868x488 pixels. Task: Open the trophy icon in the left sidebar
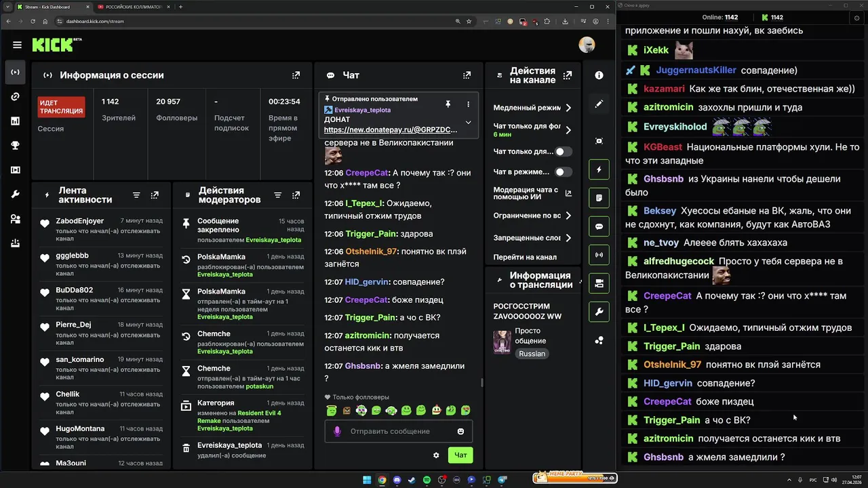(15, 145)
